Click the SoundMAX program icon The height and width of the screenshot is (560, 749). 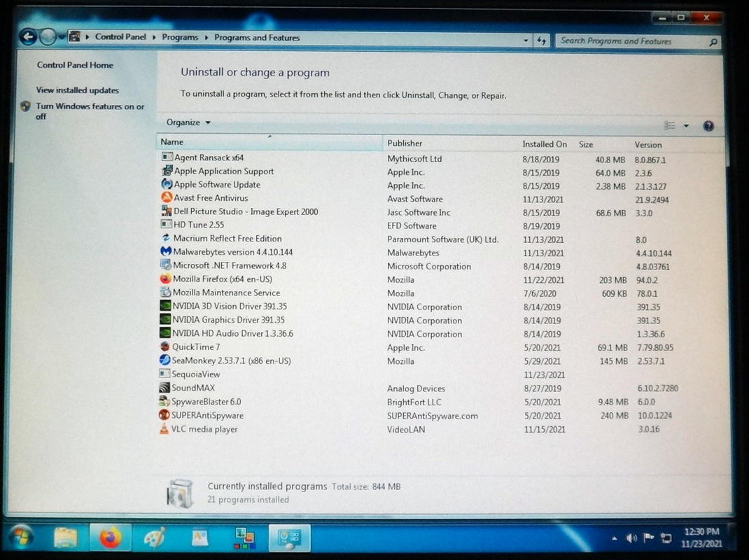164,388
